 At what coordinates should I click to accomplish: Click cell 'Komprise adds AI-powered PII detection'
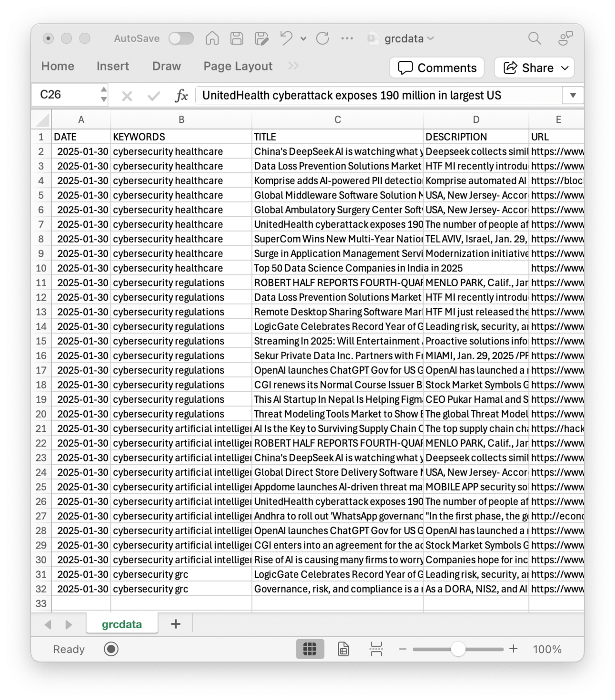337,181
